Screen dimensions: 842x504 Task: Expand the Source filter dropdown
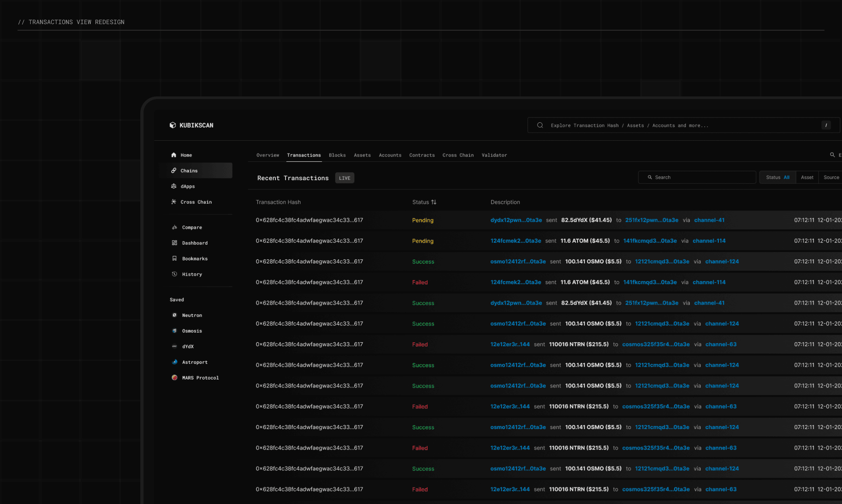pyautogui.click(x=831, y=177)
